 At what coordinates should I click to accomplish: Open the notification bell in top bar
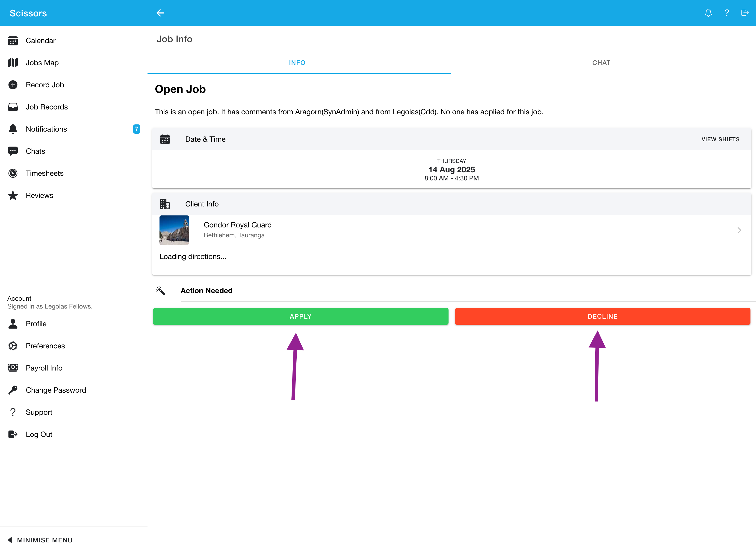708,13
